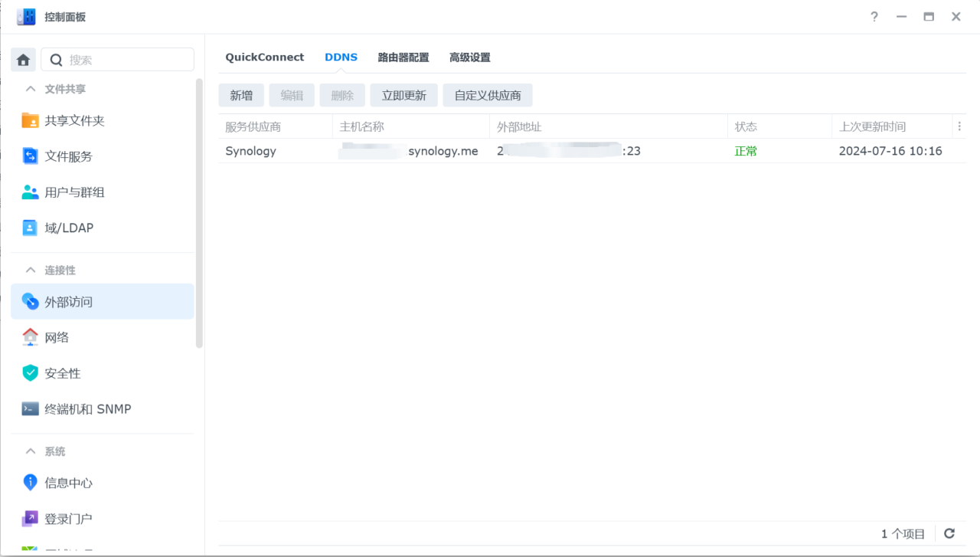Viewport: 980px width, 557px height.
Task: Open the 路由器配置 tab
Action: click(x=403, y=57)
